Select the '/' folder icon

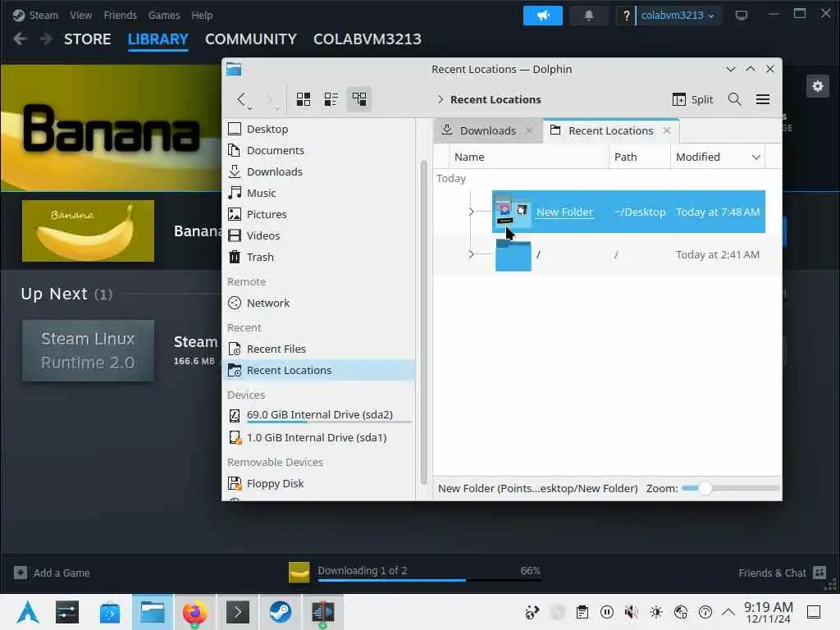[514, 256]
